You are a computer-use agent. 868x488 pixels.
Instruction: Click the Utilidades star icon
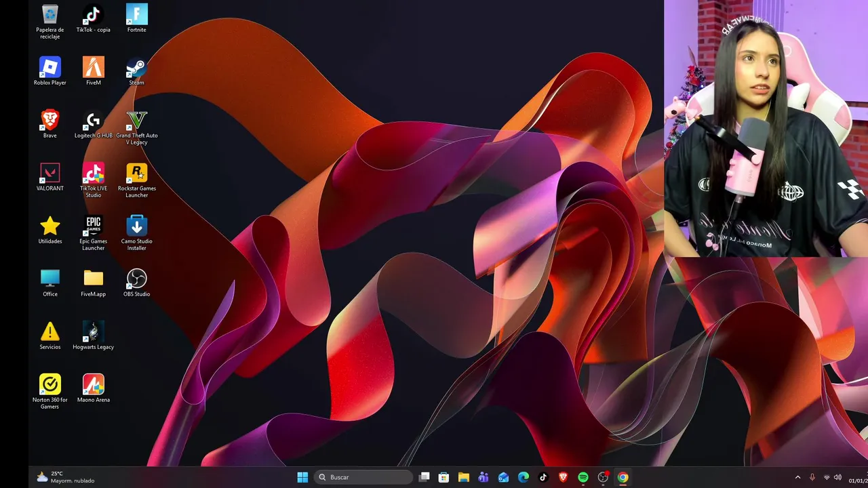(50, 230)
